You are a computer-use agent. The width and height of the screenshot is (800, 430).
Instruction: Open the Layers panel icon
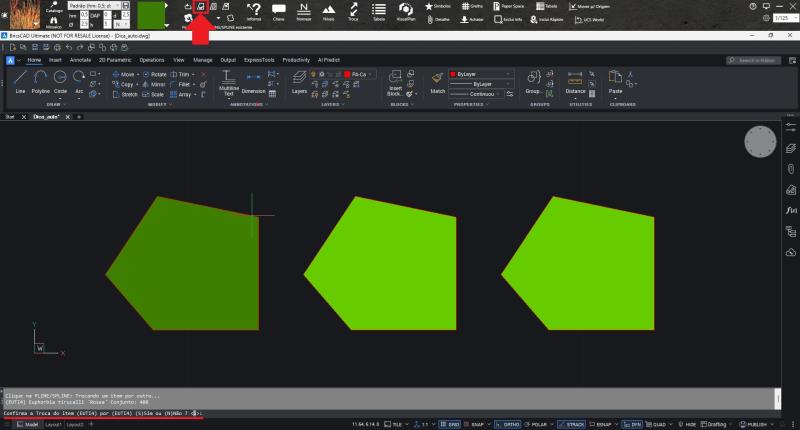tap(299, 81)
